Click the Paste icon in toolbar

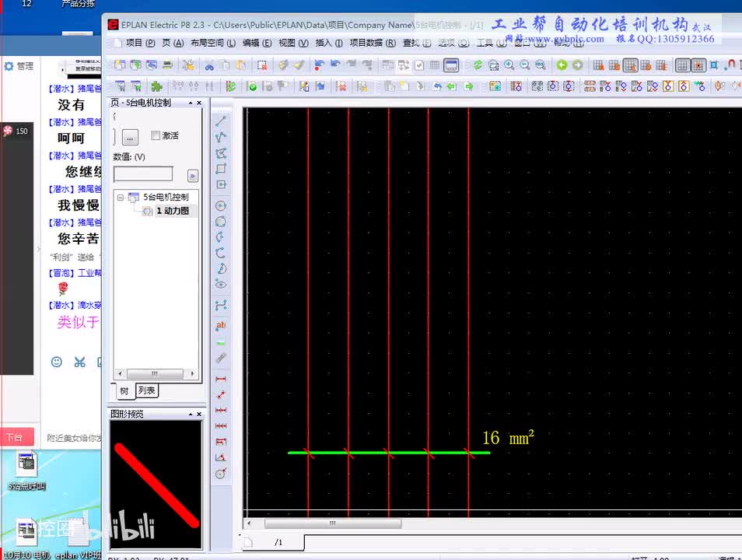241,65
